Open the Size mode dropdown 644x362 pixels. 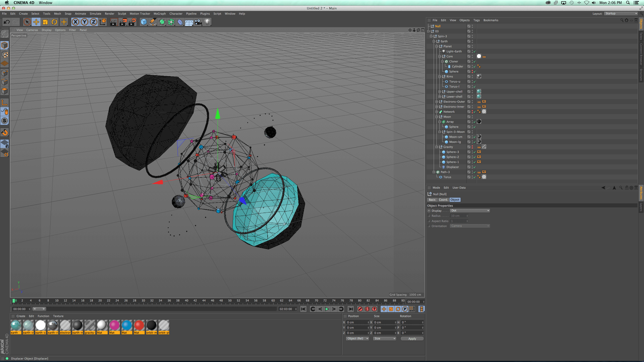click(x=385, y=339)
